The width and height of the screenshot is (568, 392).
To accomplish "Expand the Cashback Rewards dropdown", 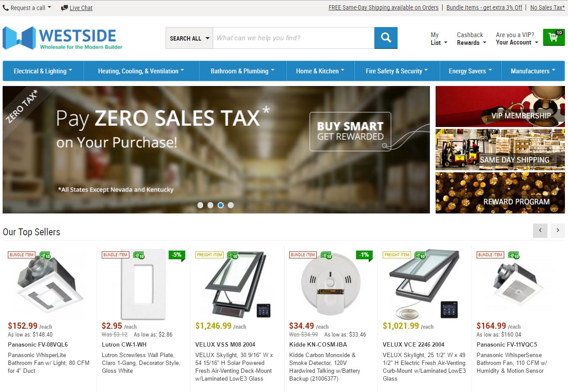I will click(x=471, y=43).
